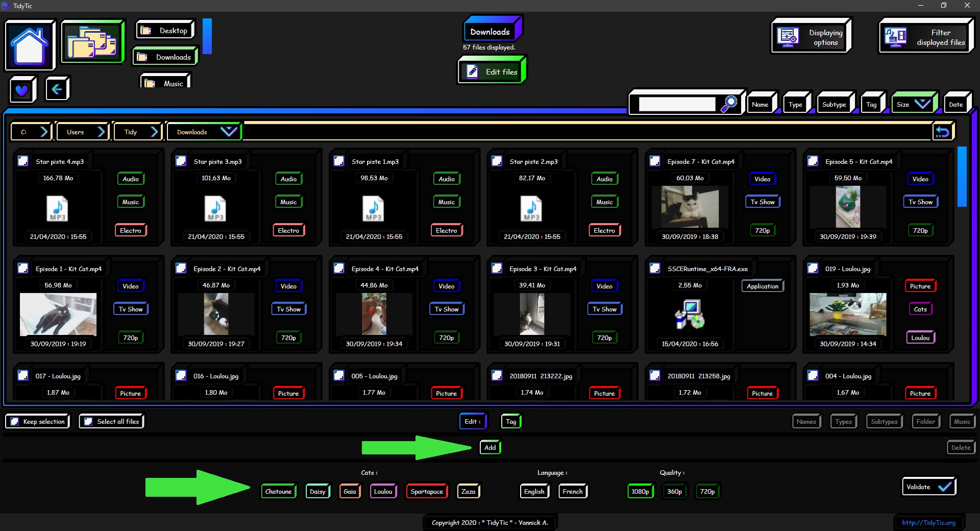
Task: Select checkbox of 019 - Loulou.jpg
Action: pyautogui.click(x=813, y=269)
